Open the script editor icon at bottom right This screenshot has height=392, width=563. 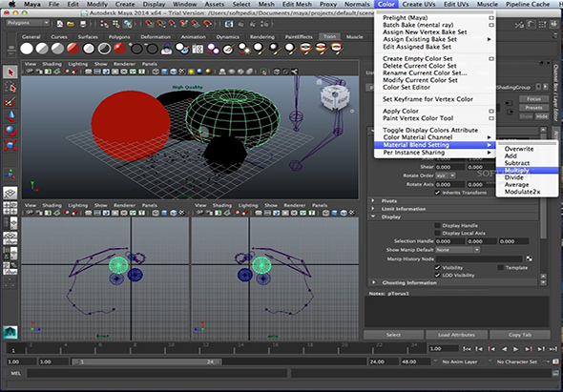coord(554,373)
